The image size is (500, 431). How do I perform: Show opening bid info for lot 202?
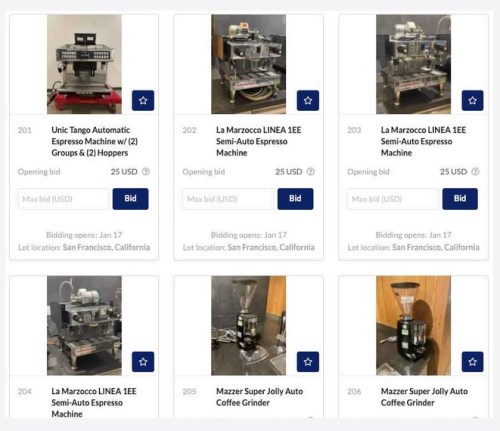310,172
